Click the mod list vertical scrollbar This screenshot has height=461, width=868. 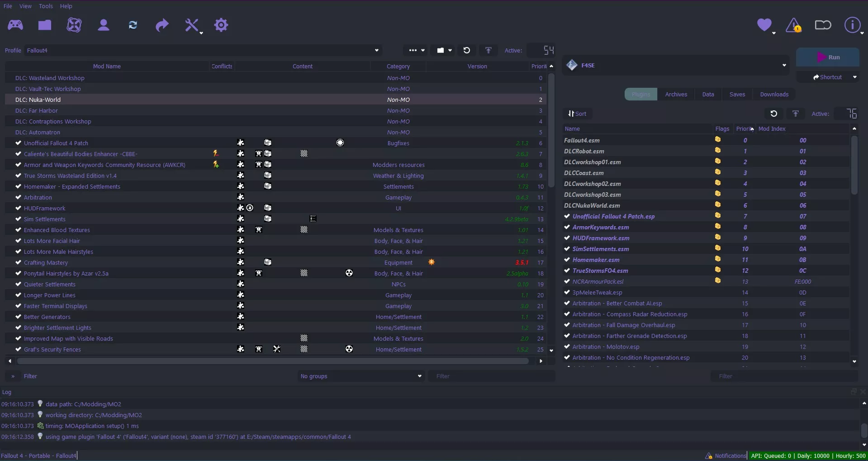[551, 130]
